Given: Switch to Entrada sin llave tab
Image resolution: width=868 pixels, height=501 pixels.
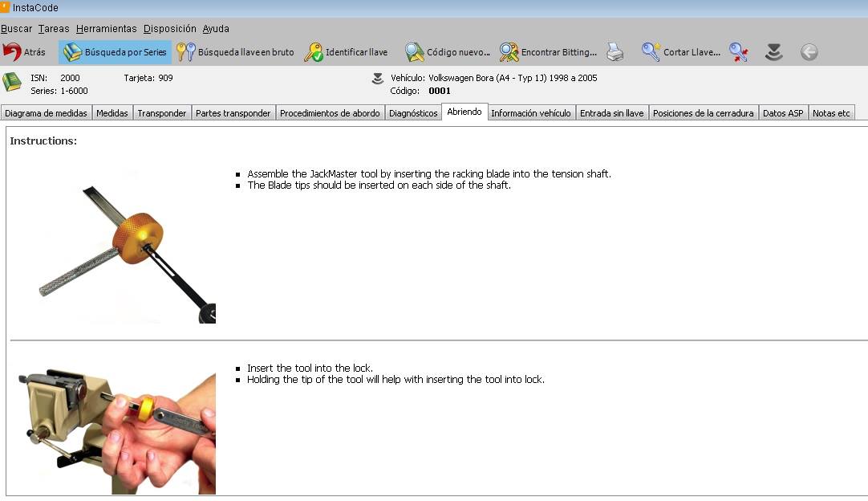Looking at the screenshot, I should [612, 113].
